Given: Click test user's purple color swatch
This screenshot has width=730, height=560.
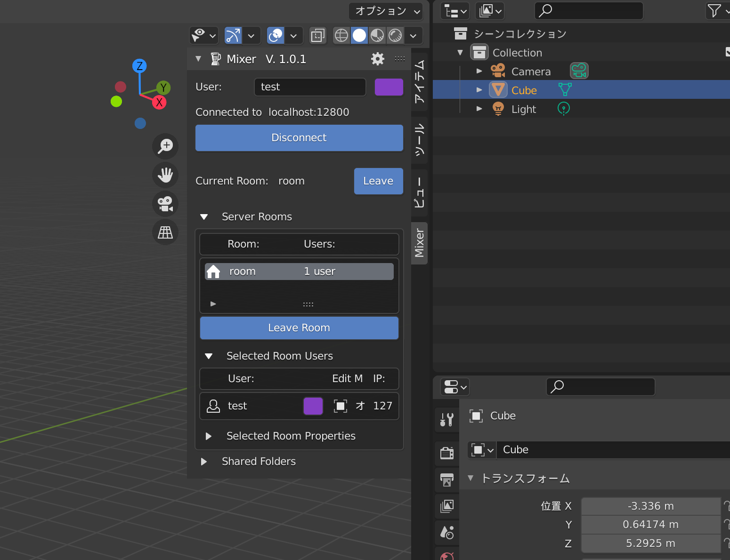Looking at the screenshot, I should coord(313,406).
